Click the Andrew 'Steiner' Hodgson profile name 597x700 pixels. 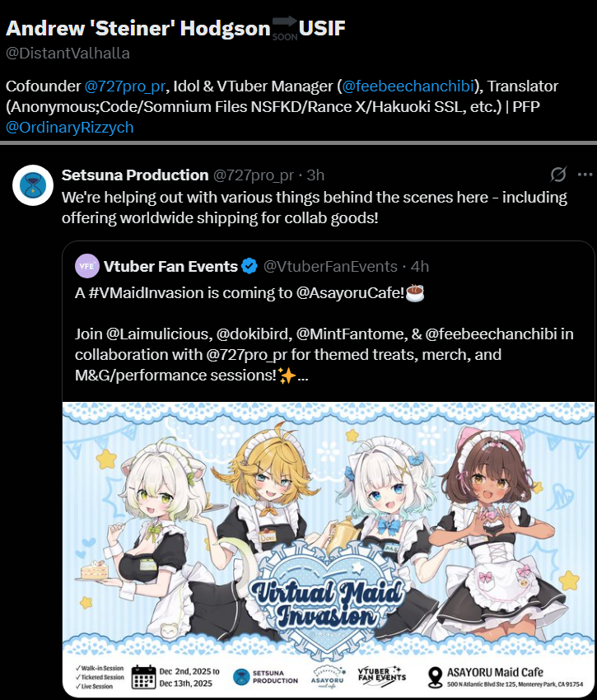click(x=138, y=29)
